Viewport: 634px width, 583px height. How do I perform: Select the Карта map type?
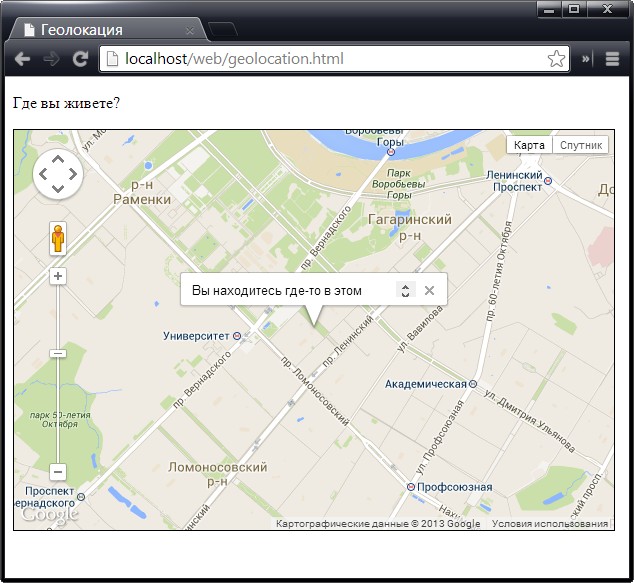tap(529, 145)
